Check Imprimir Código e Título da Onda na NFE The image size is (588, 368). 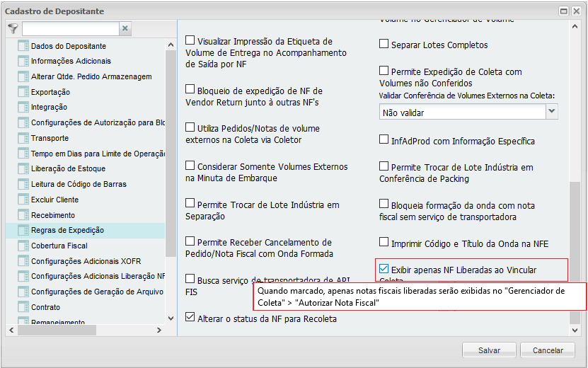pos(384,242)
